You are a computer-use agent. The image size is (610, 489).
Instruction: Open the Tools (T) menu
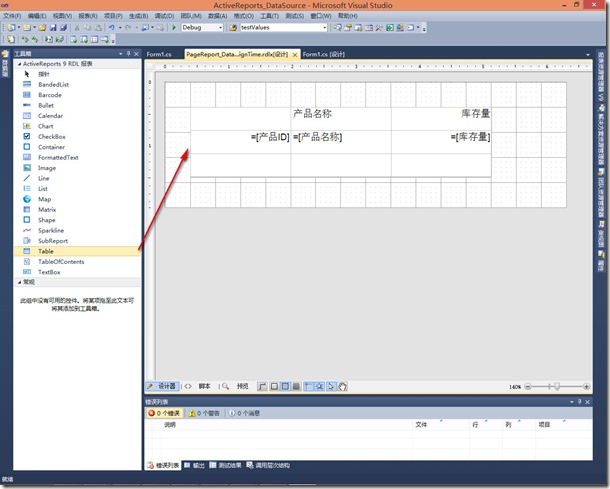270,16
